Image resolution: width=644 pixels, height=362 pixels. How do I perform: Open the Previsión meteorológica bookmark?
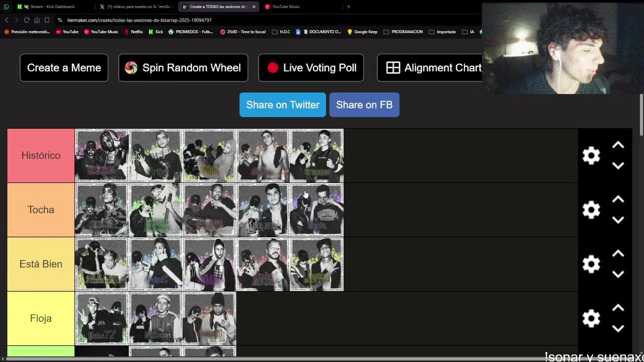[x=27, y=32]
